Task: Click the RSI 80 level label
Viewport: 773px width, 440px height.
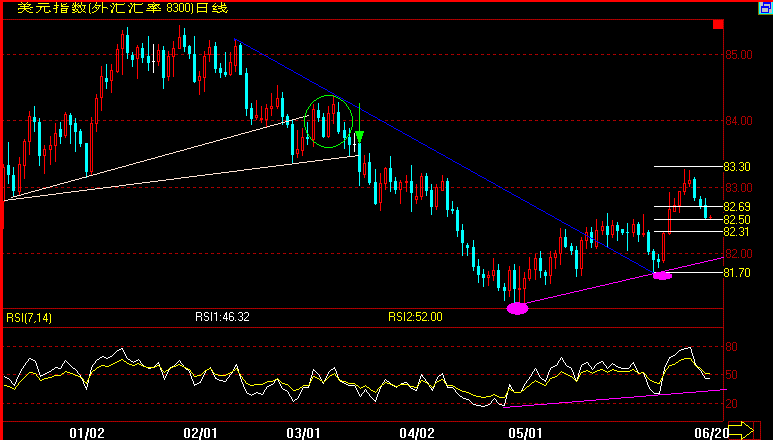Action: coord(732,347)
